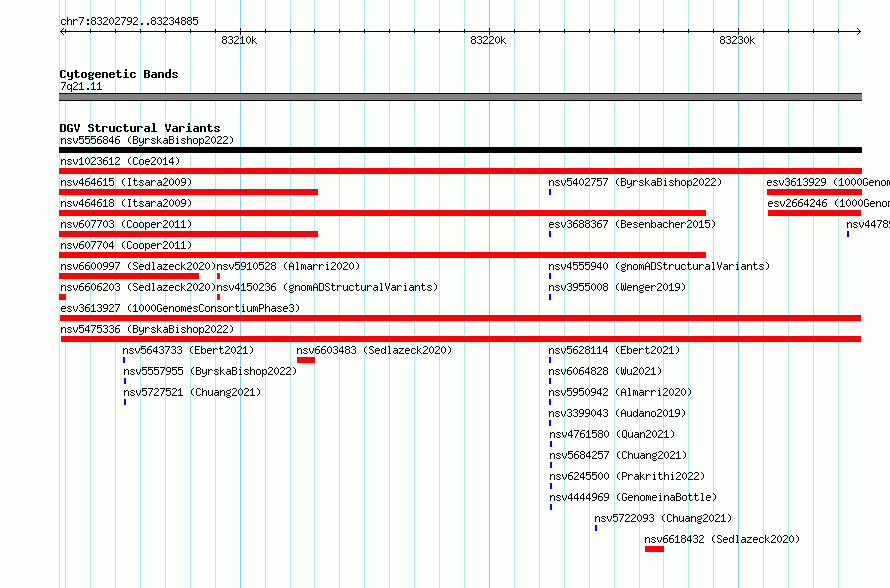Open nsv464618 (Itsara2009) variant label
This screenshot has width=890, height=588.
126,203
